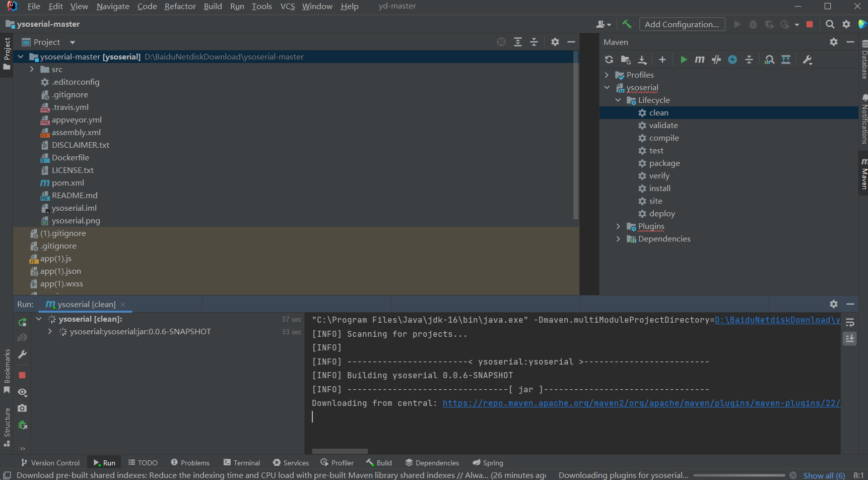868x480 pixels.
Task: Open the VCS menu
Action: pyautogui.click(x=288, y=6)
